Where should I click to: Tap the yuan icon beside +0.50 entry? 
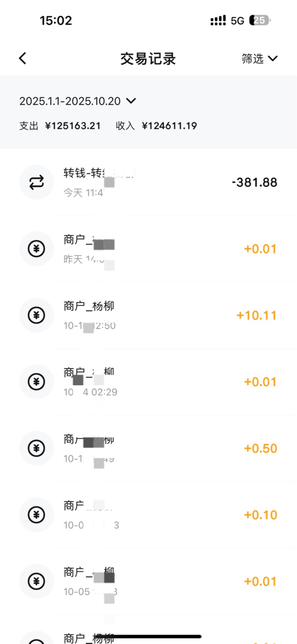[37, 448]
